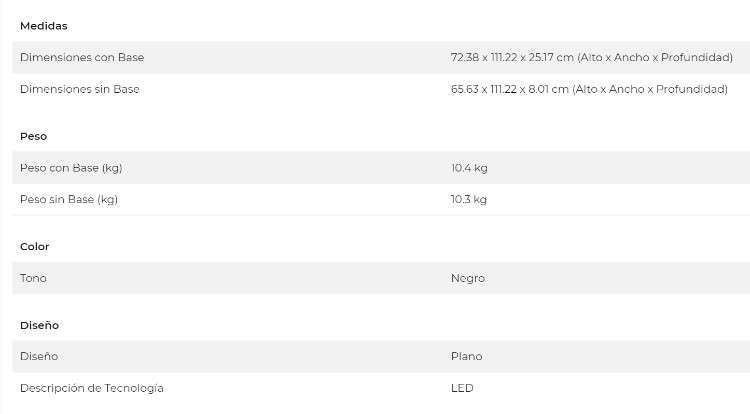
Task: Click the Medidas section heading
Action: click(x=44, y=26)
